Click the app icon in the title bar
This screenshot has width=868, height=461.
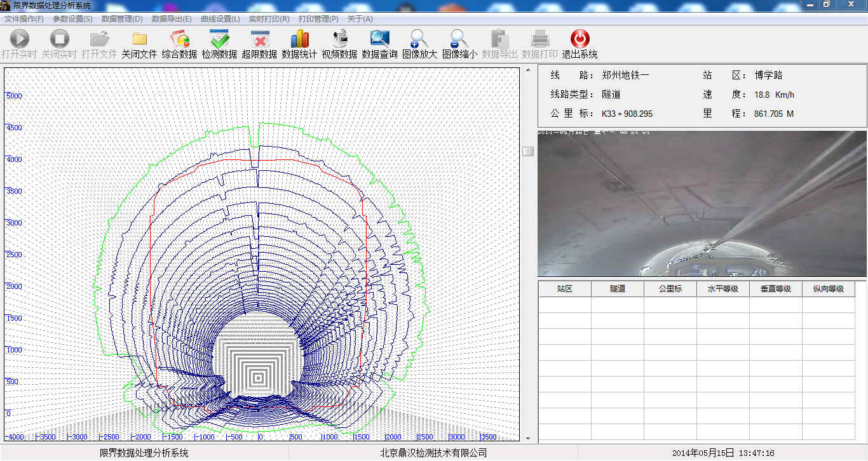tap(6, 5)
